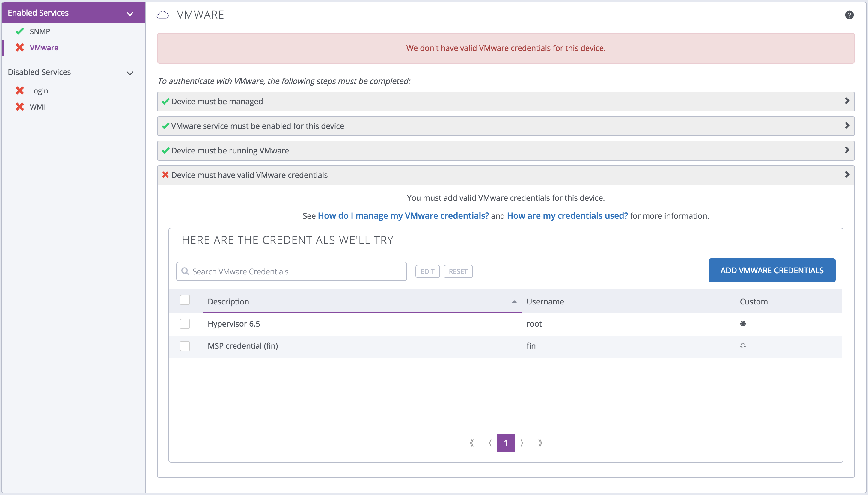Image resolution: width=868 pixels, height=495 pixels.
Task: Expand the Enabled Services section
Action: pos(132,13)
